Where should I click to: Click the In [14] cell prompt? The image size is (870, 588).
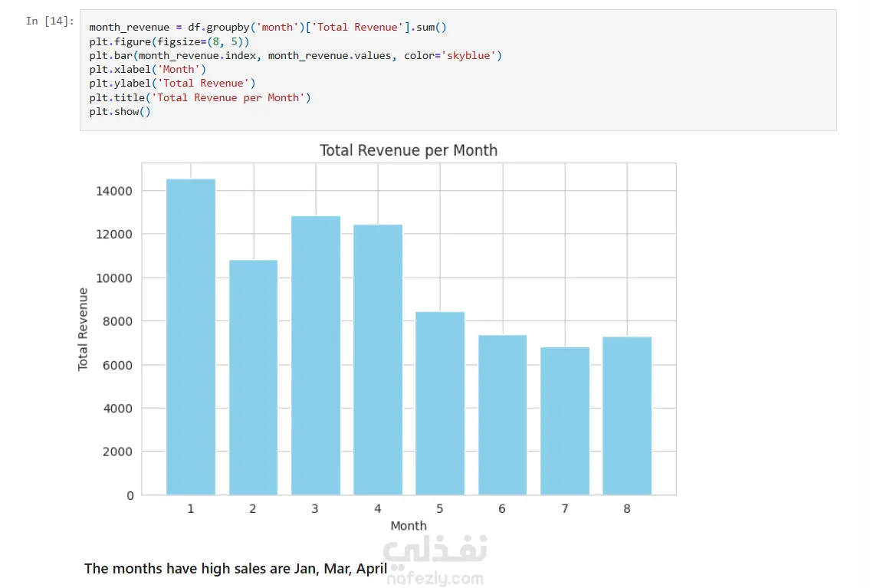pos(50,21)
